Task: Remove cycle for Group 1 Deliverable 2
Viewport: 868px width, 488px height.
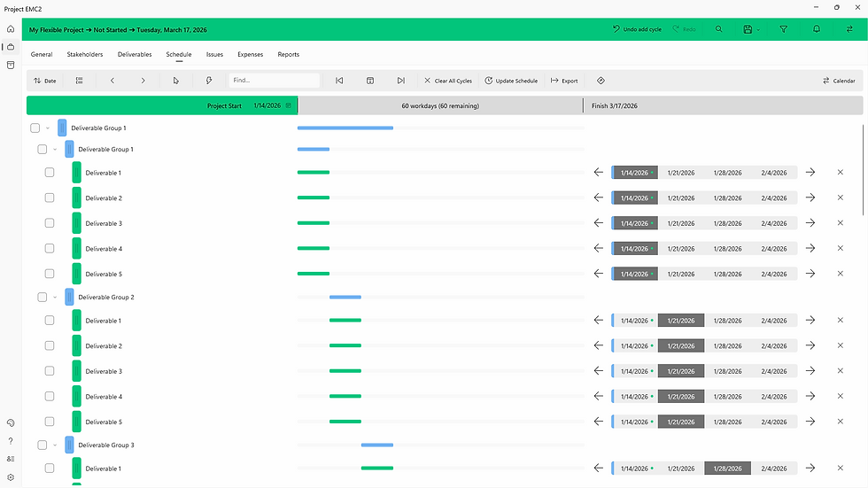Action: pos(841,198)
